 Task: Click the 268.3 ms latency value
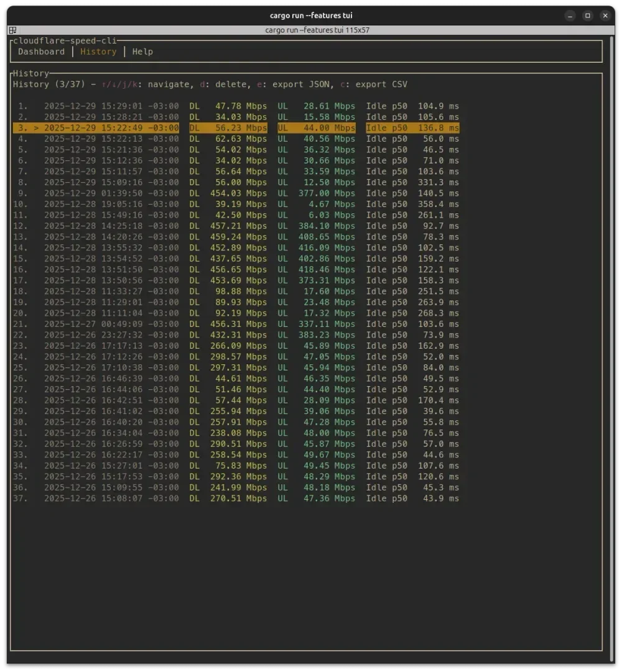439,313
